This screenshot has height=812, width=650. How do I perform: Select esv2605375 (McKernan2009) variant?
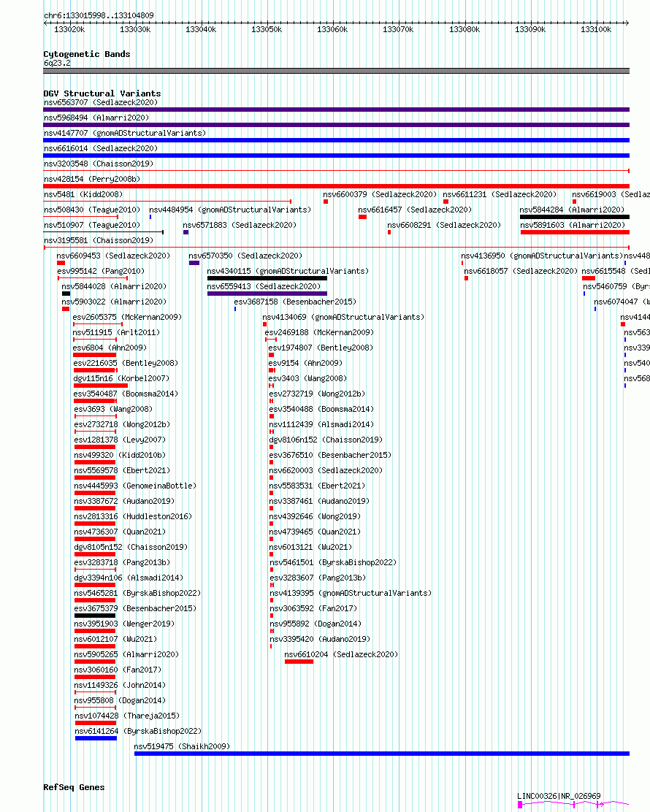coord(127,318)
